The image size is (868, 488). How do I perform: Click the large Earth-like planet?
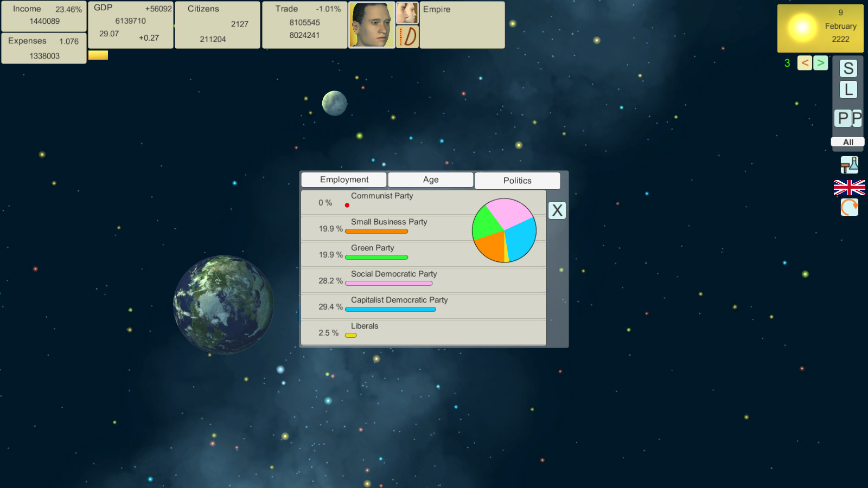click(x=224, y=304)
